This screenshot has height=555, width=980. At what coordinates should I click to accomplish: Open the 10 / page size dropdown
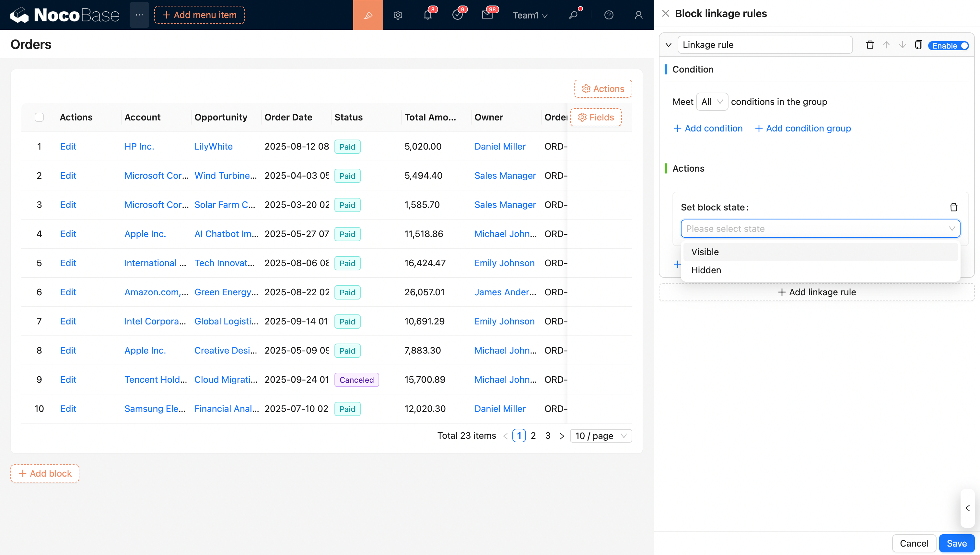[601, 436]
